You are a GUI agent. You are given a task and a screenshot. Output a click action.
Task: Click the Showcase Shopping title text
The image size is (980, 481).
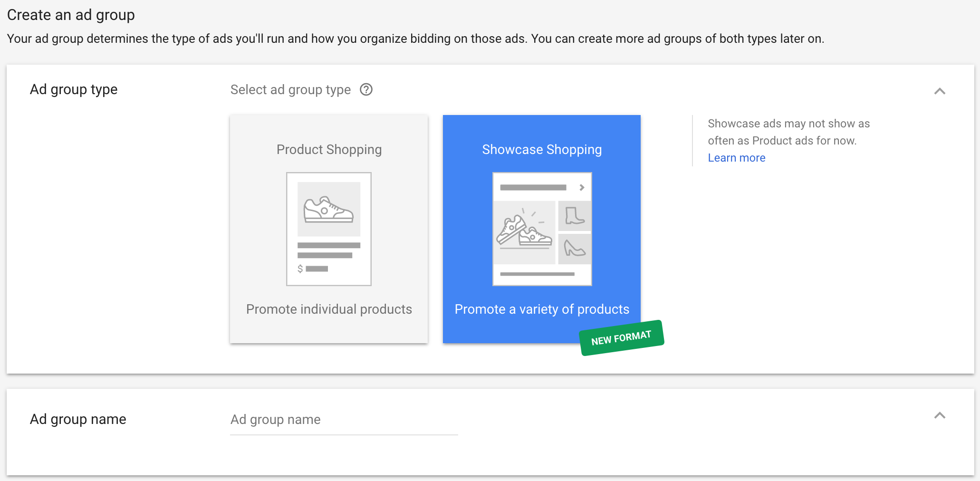pyautogui.click(x=542, y=150)
